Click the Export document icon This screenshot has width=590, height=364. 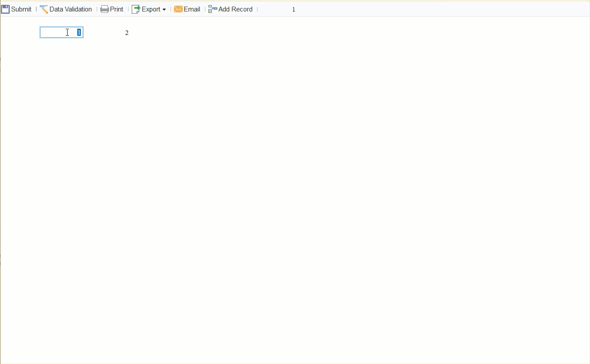pyautogui.click(x=135, y=9)
